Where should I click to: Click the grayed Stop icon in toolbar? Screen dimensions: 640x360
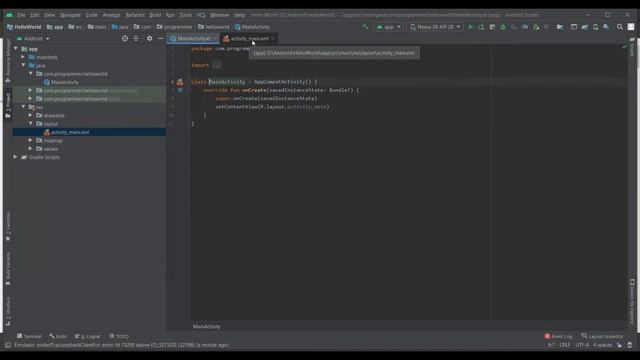pyautogui.click(x=547, y=27)
